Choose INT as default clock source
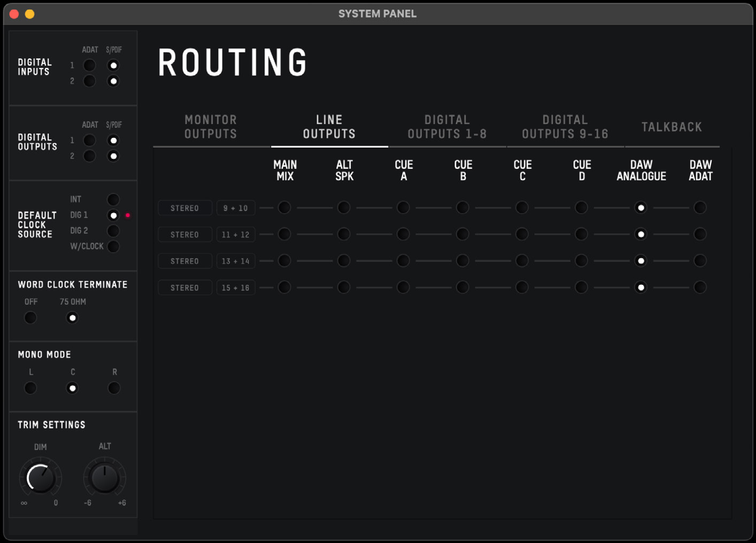This screenshot has width=756, height=543. pos(113,199)
